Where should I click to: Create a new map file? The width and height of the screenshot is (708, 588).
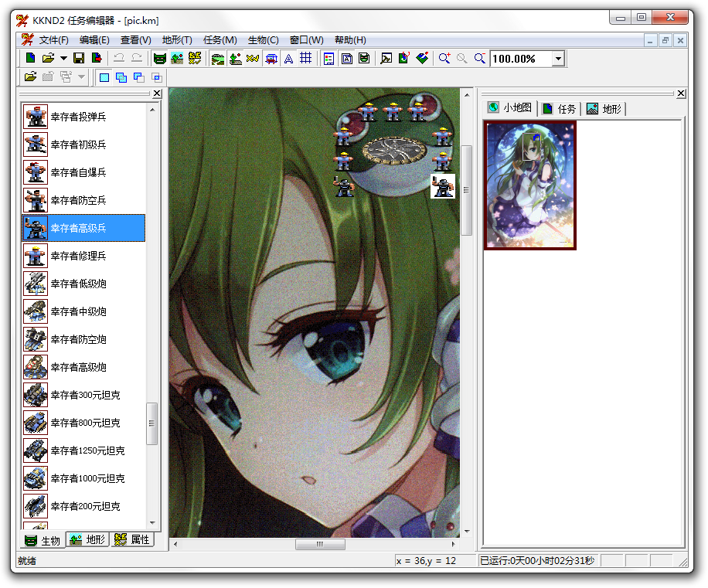coord(30,58)
